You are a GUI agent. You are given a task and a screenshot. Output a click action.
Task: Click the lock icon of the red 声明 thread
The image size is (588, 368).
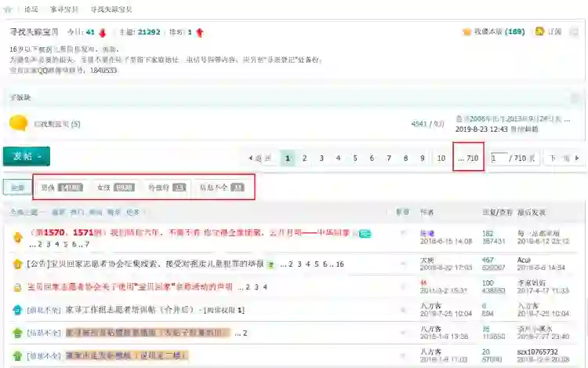(x=17, y=287)
